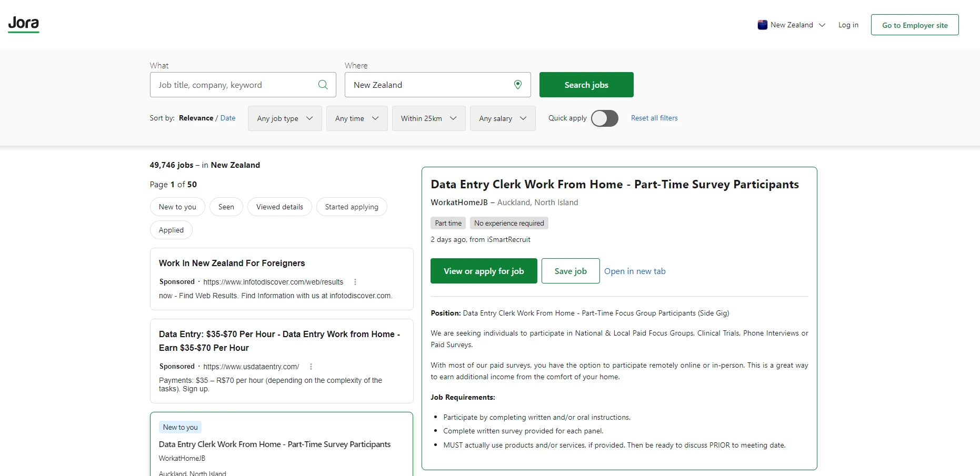Click '2 days ago, from iSmartRecruit' text

coord(481,239)
